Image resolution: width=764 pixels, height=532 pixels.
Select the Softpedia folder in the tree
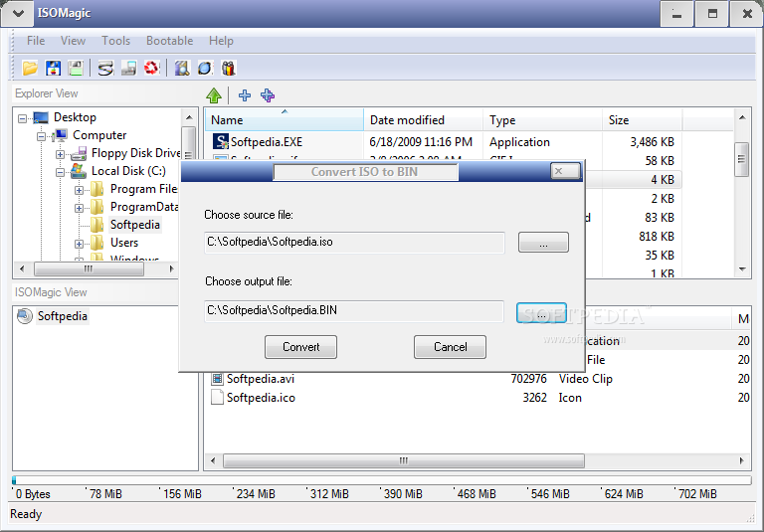pos(135,225)
